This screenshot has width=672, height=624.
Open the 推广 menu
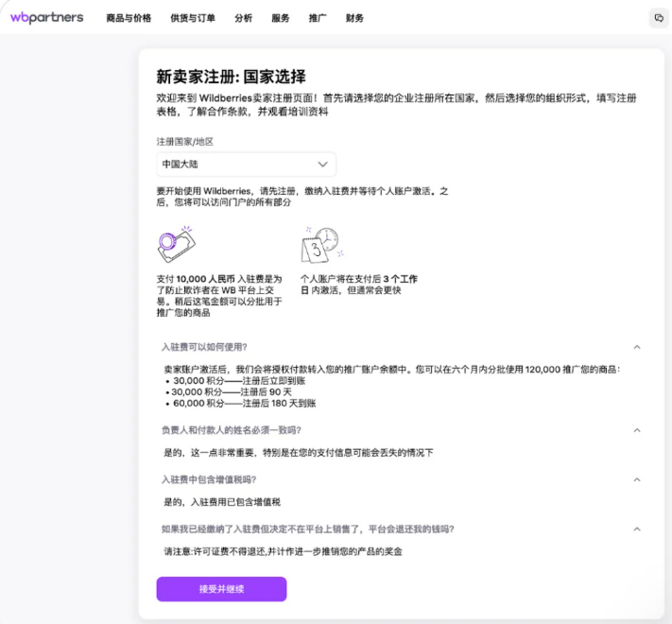point(318,18)
